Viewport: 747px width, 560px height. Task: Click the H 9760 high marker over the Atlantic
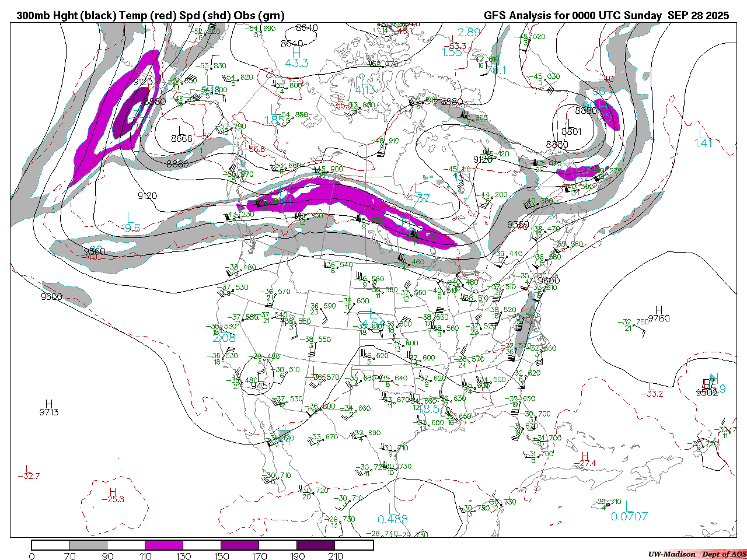[659, 314]
